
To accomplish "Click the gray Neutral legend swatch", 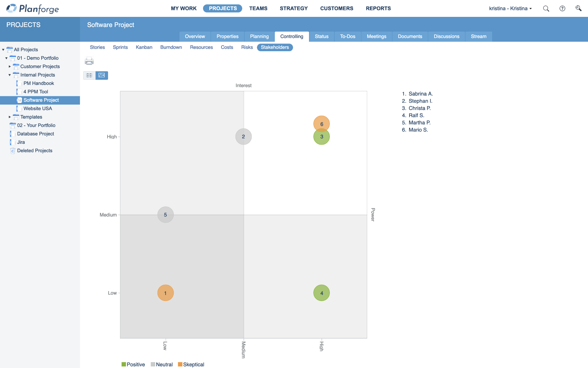I will click(153, 364).
